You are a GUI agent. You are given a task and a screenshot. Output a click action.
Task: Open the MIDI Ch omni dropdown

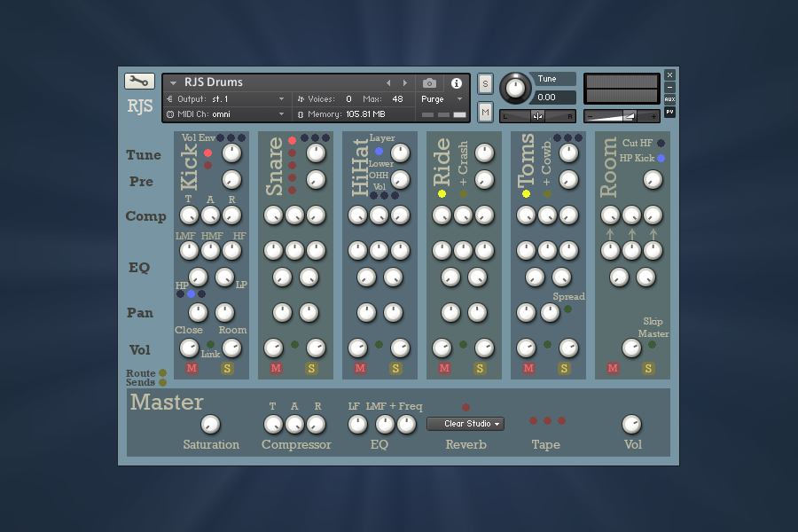click(225, 114)
